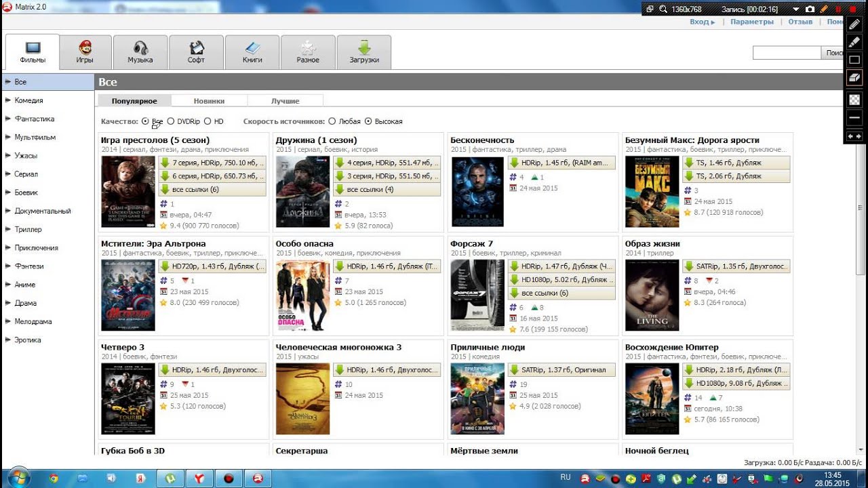Select the Все quality radio button
This screenshot has height=488, width=868.
(145, 121)
